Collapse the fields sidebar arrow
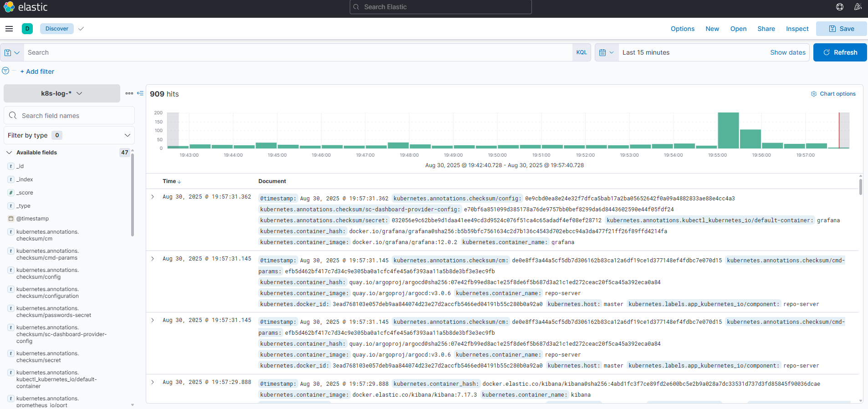The width and height of the screenshot is (868, 409). pyautogui.click(x=140, y=93)
